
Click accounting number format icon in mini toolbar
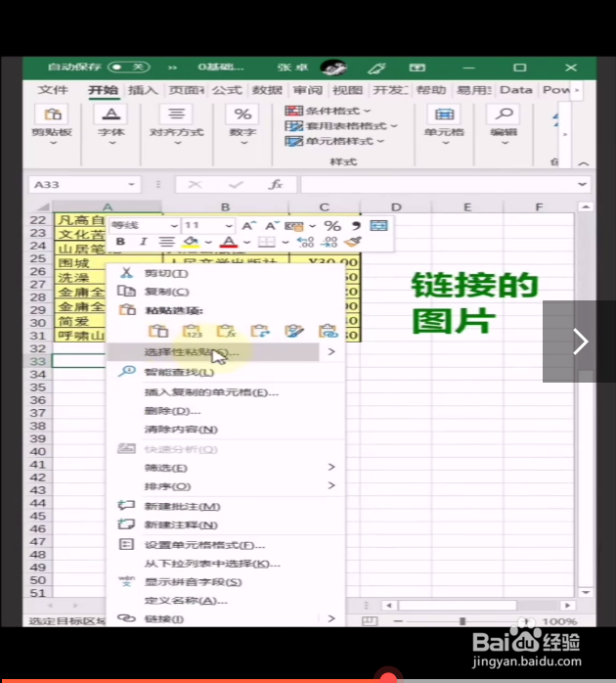294,226
